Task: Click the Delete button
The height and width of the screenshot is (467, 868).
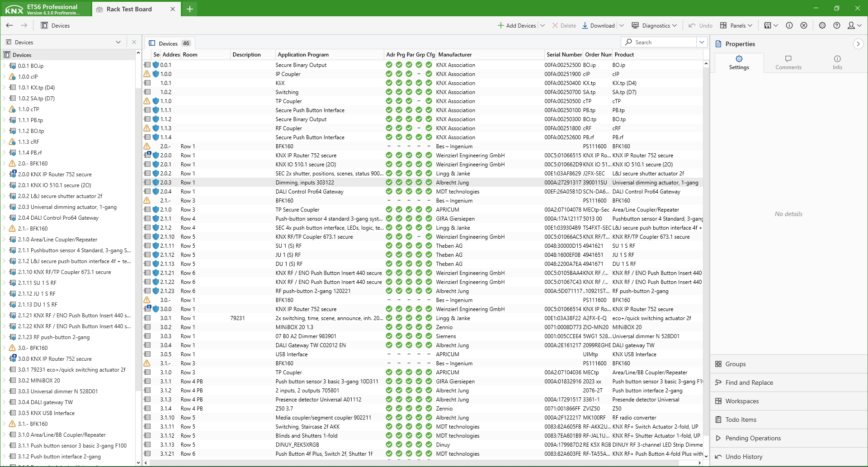Action: (564, 25)
